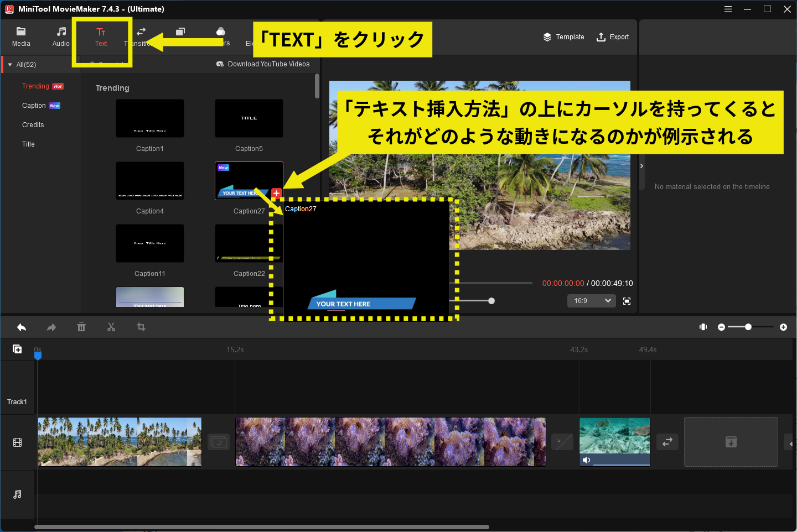Toggle fullscreen preview icon
Image resolution: width=797 pixels, height=532 pixels.
pyautogui.click(x=627, y=301)
